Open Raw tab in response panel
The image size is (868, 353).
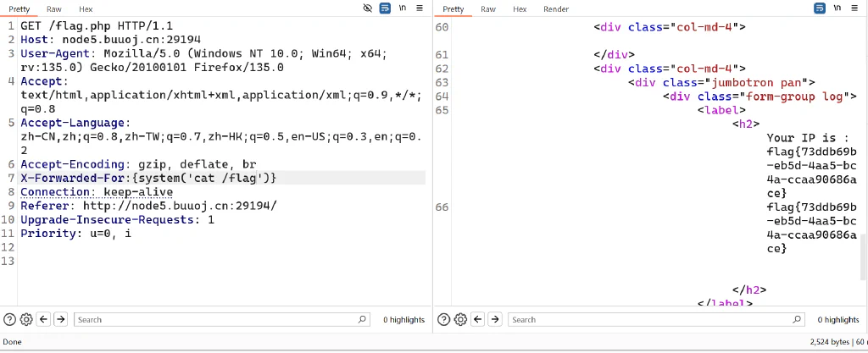tap(488, 8)
